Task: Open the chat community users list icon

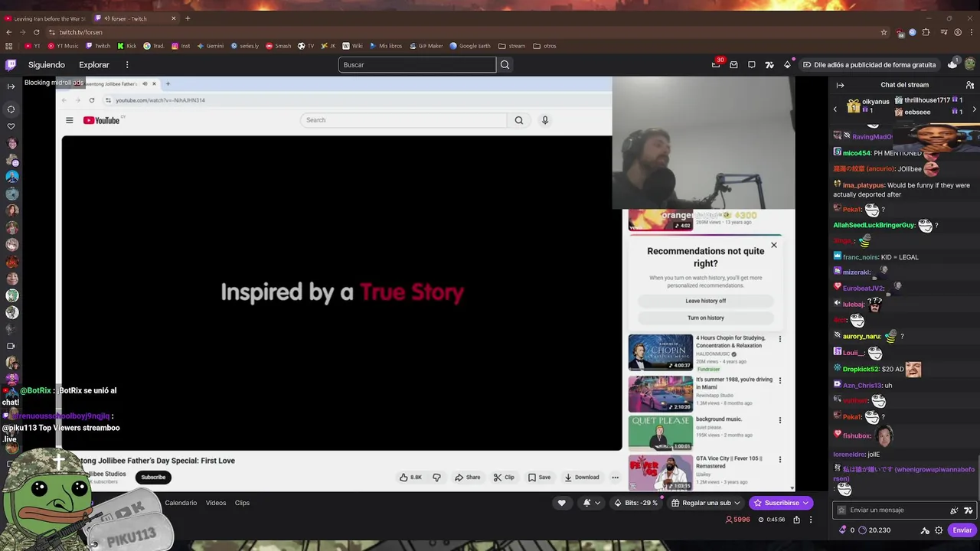Action: click(x=969, y=85)
